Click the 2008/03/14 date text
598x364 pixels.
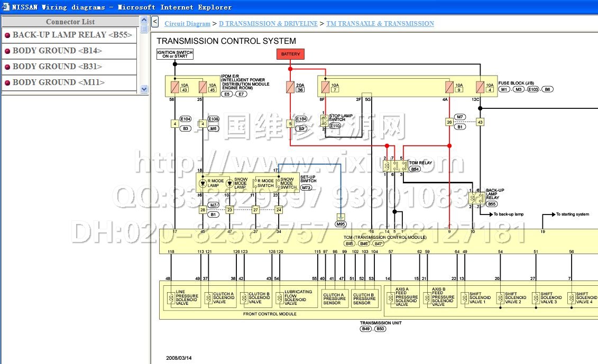pos(179,358)
